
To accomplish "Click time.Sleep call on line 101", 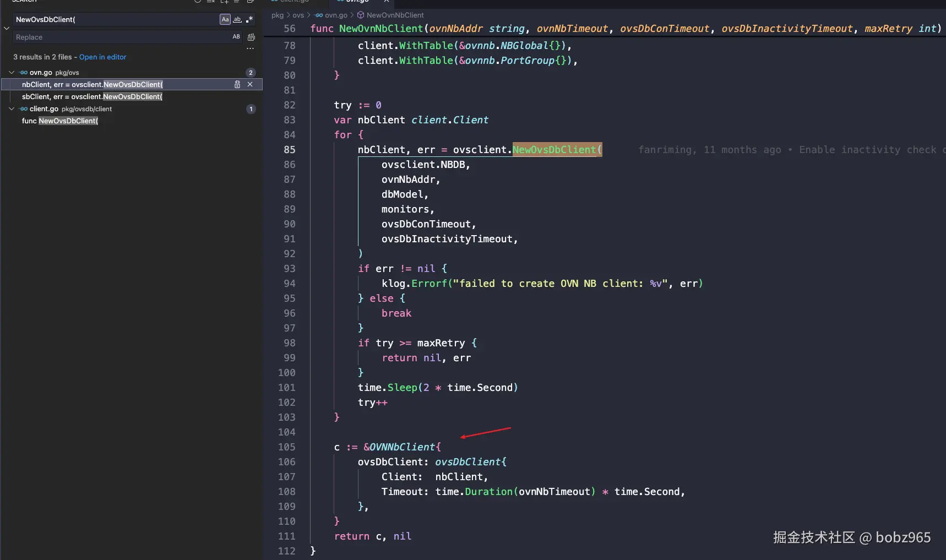I will (x=388, y=388).
